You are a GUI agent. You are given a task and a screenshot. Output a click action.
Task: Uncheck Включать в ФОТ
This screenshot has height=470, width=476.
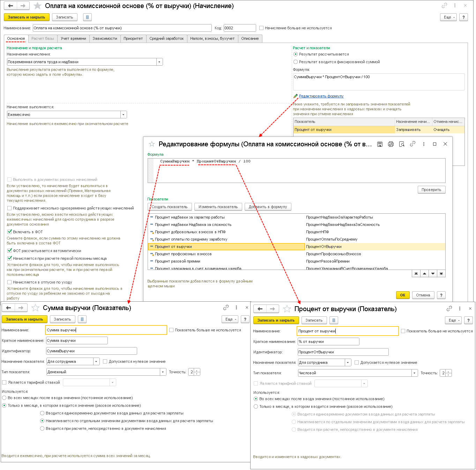point(9,232)
